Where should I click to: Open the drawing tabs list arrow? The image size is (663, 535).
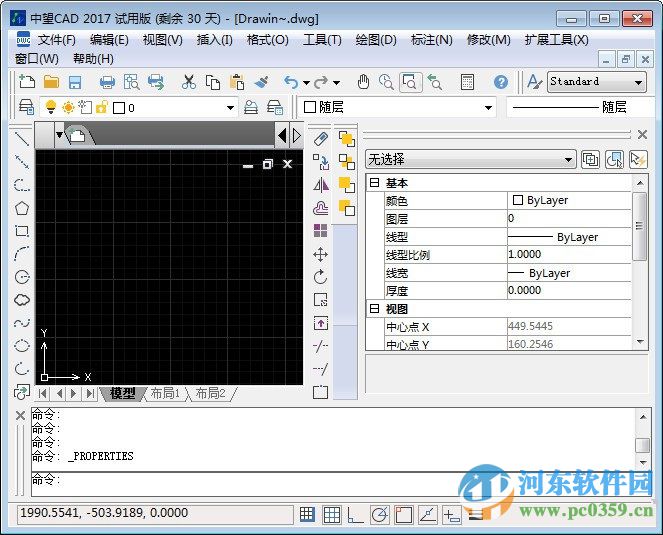point(60,135)
